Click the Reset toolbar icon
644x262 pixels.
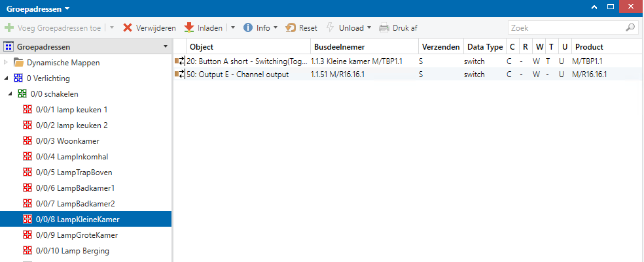tap(291, 28)
